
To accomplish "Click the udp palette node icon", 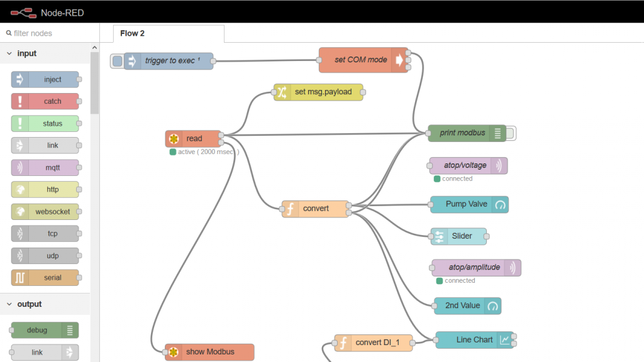I will tap(19, 256).
